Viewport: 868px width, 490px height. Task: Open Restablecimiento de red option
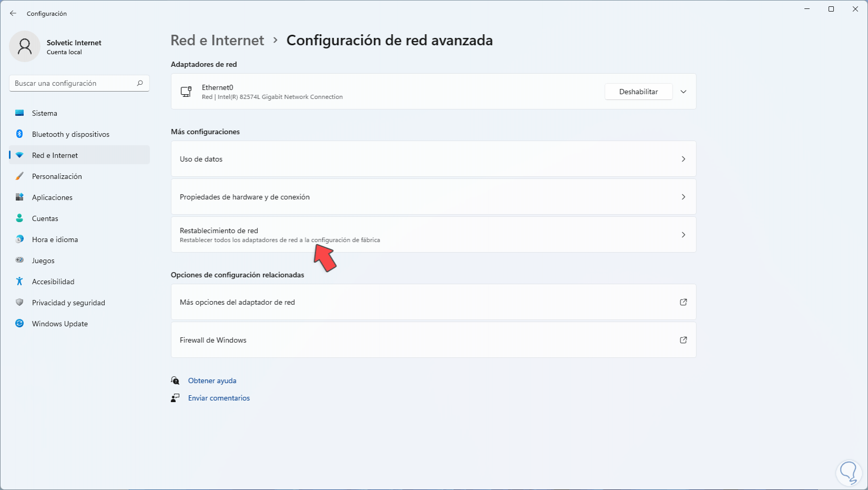coord(433,235)
